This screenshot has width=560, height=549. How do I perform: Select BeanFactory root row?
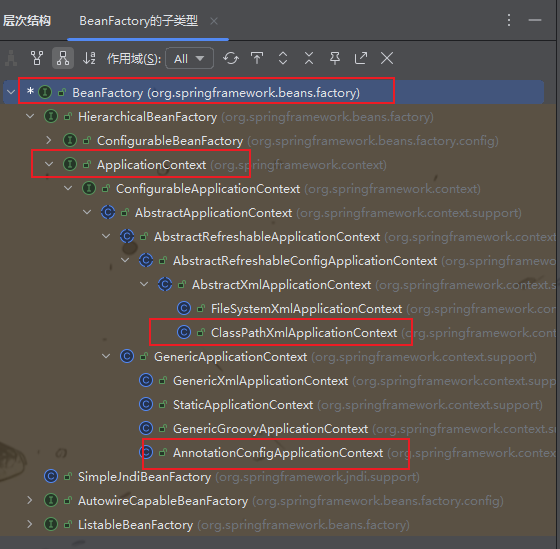tap(274, 92)
